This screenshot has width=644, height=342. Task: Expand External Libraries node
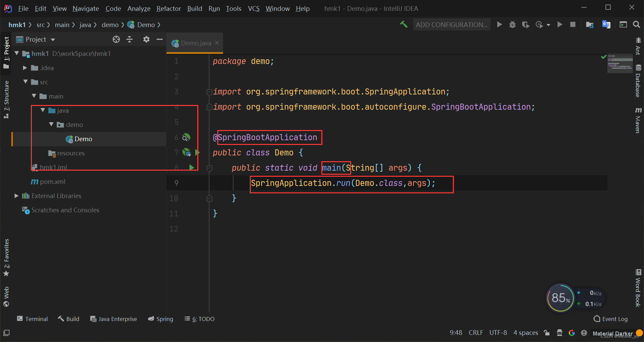(16, 196)
